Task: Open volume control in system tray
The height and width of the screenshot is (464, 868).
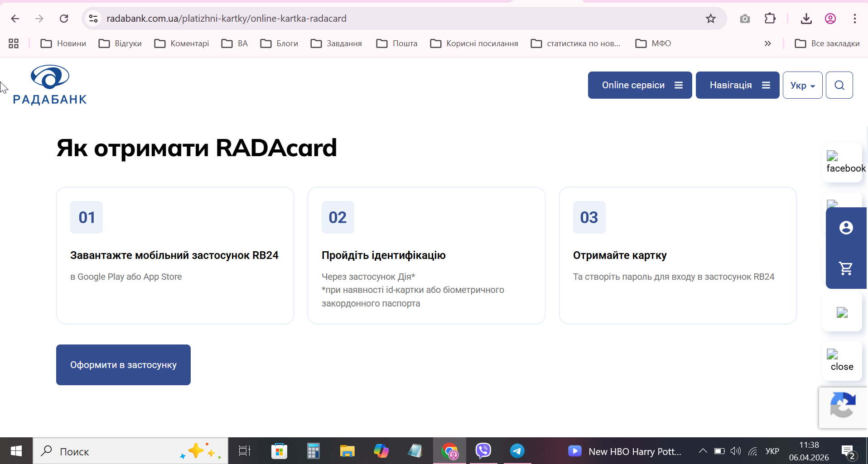Action: click(736, 451)
